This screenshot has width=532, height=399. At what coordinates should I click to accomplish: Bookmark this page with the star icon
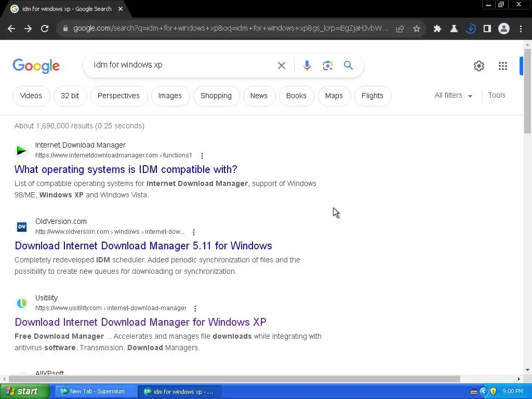417,29
